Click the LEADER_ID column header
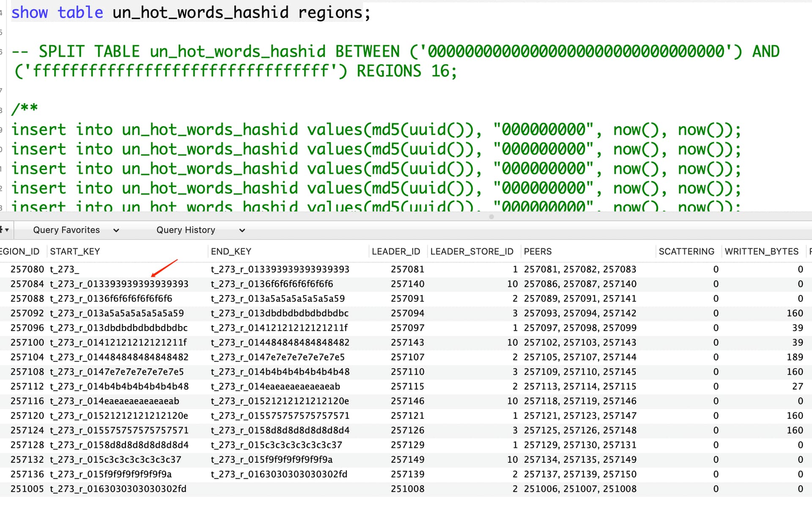Viewport: 812px width, 505px height. 396,251
